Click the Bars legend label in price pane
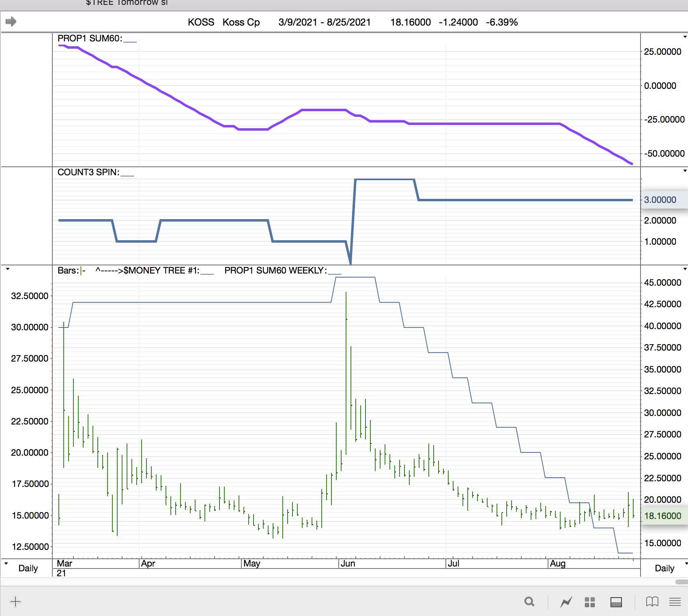This screenshot has height=616, width=688. (x=67, y=271)
